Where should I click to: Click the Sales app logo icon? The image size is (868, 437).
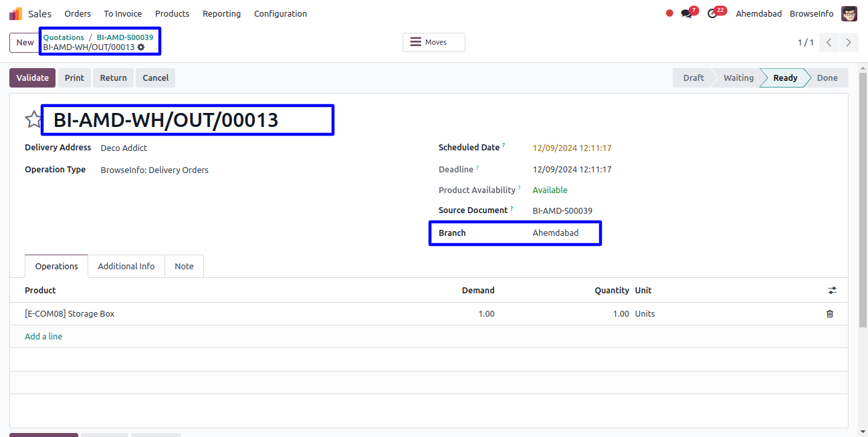coord(15,13)
